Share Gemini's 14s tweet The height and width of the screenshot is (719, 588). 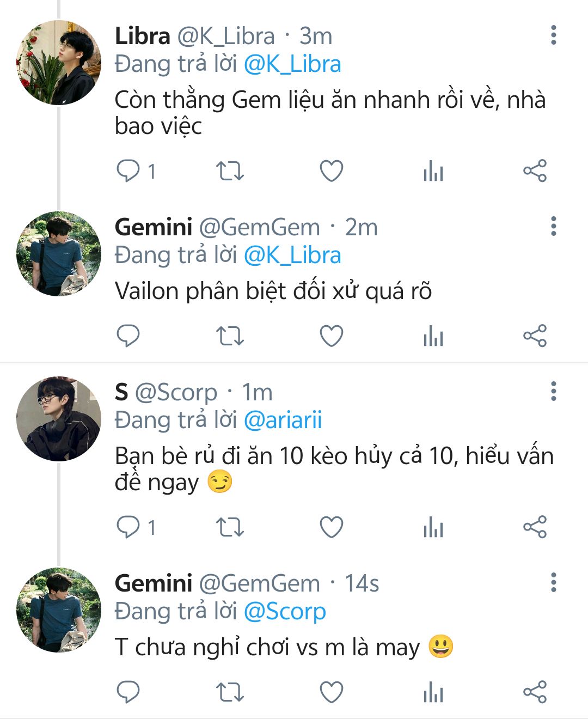coord(535,692)
